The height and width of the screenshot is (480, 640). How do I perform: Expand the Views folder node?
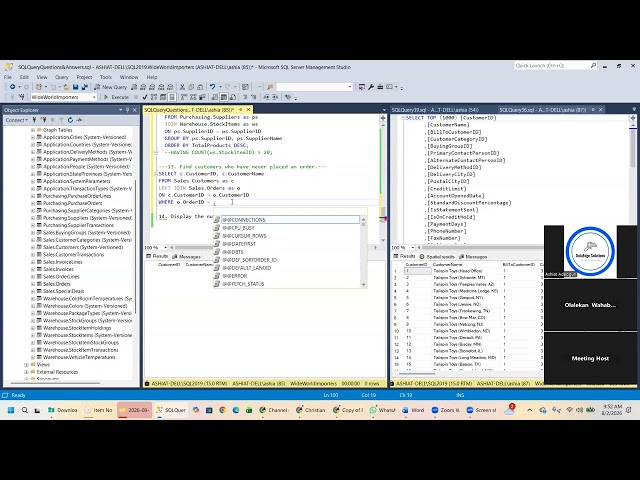[x=27, y=364]
